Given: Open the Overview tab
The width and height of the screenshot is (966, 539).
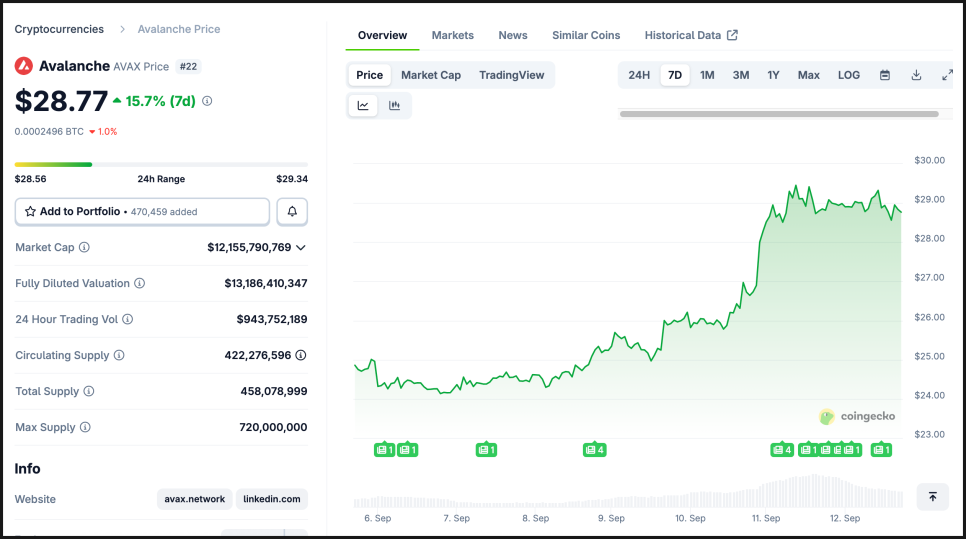Looking at the screenshot, I should tap(382, 35).
